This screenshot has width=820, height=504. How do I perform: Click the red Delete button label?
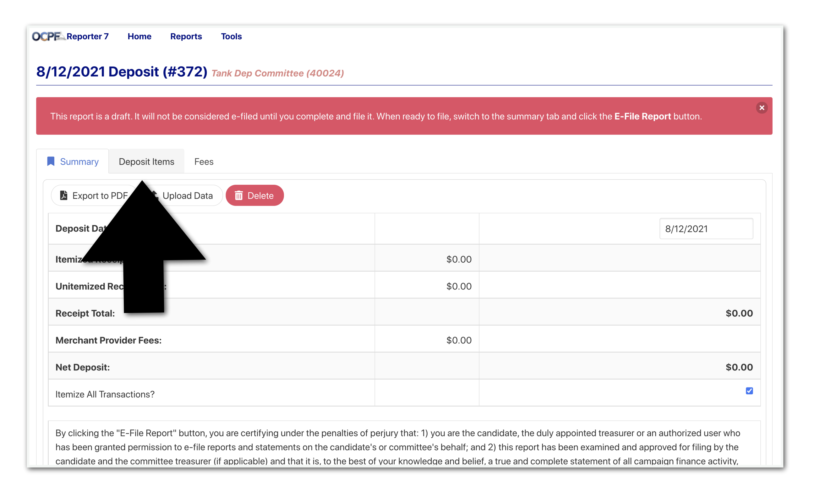point(260,196)
